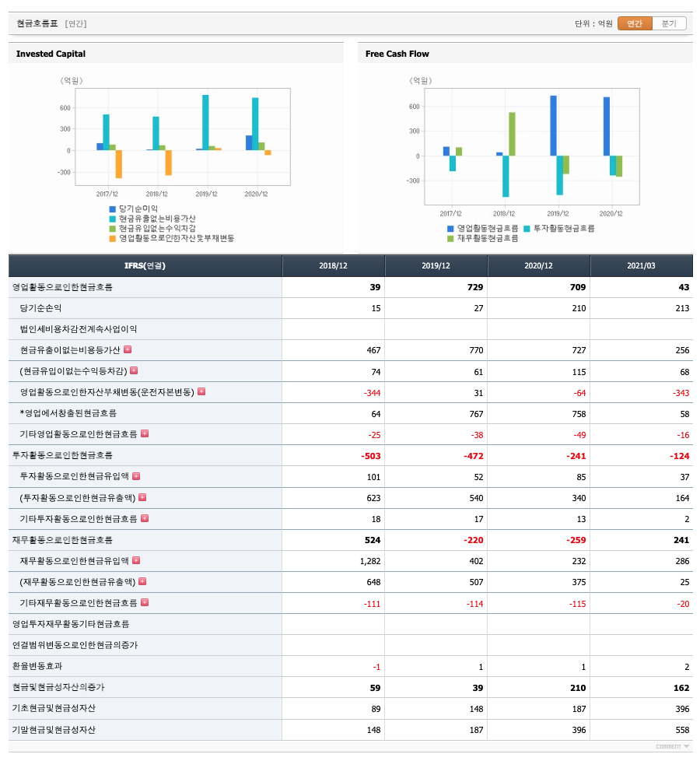Expand 영업활동으로인한자산부채변동(운전자본변동) plus icon
700x761 pixels.
[x=201, y=391]
